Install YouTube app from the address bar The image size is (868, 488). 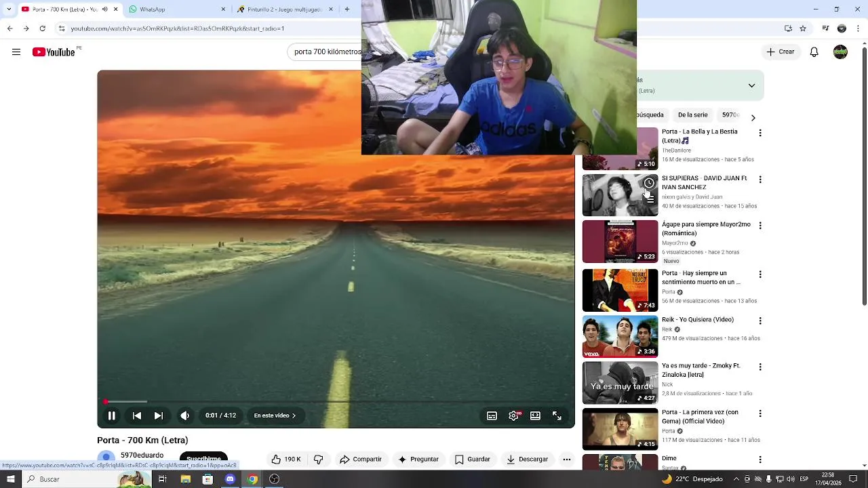788,28
